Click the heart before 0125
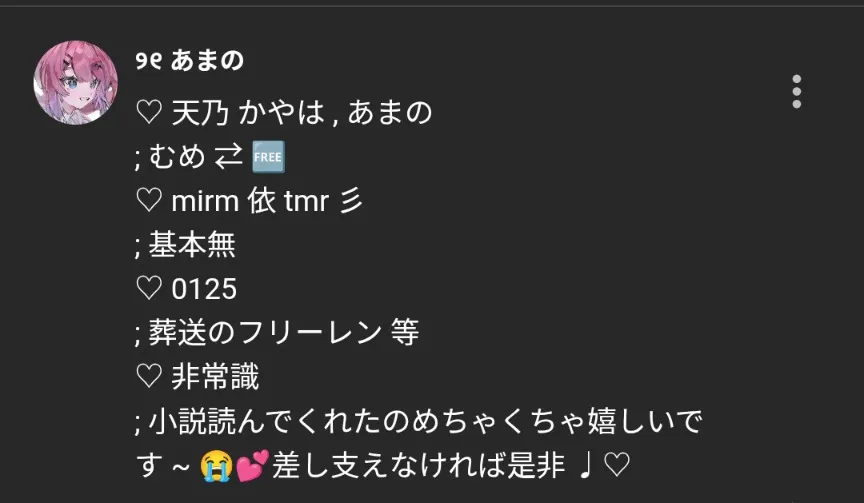 click(149, 289)
